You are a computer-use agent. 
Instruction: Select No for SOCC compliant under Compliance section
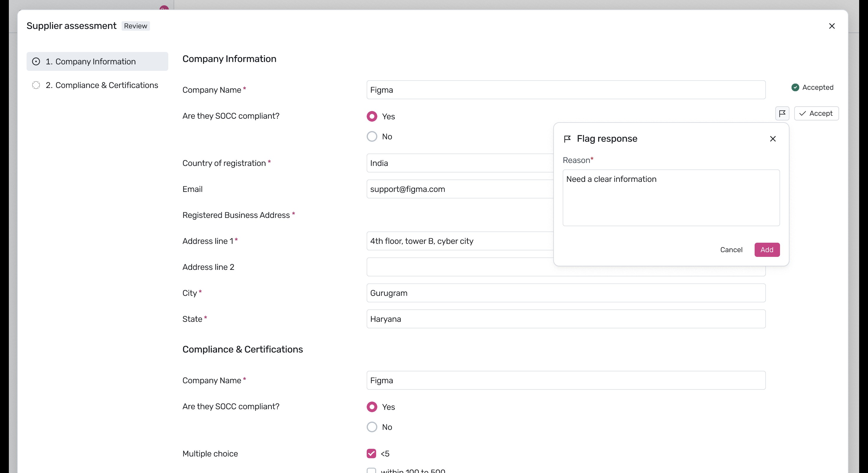372,427
